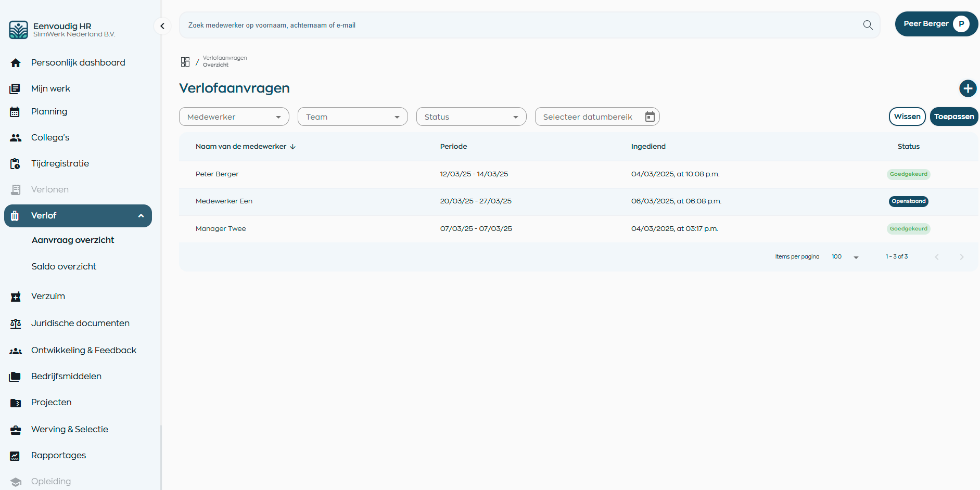This screenshot has height=490, width=980.
Task: Select Aanvraag overzicht submenu item
Action: pos(73,240)
